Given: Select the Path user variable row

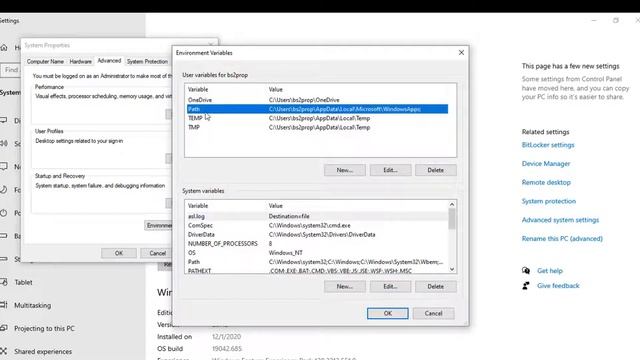Looking at the screenshot, I should [x=317, y=109].
